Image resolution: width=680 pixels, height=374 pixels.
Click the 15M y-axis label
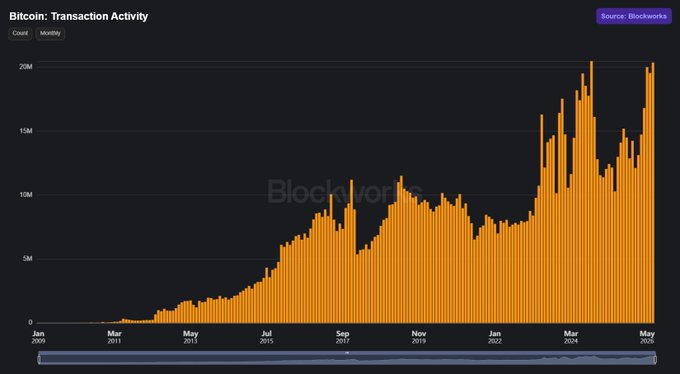tap(26, 131)
